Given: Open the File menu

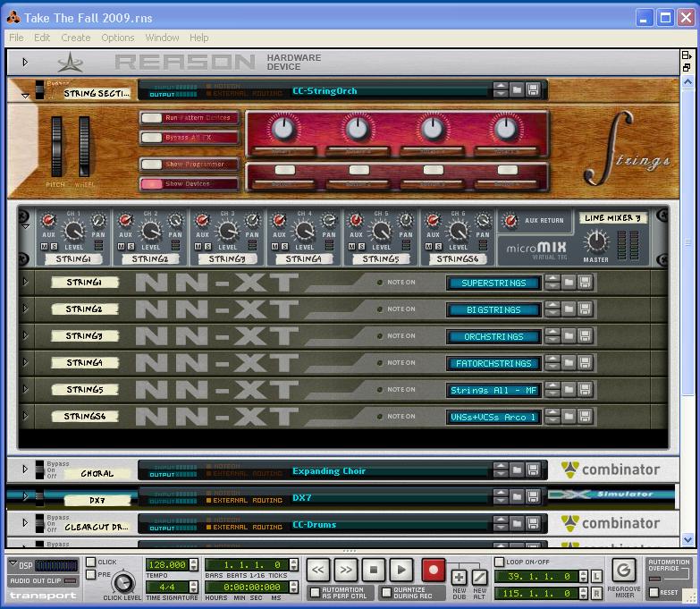Looking at the screenshot, I should point(16,38).
